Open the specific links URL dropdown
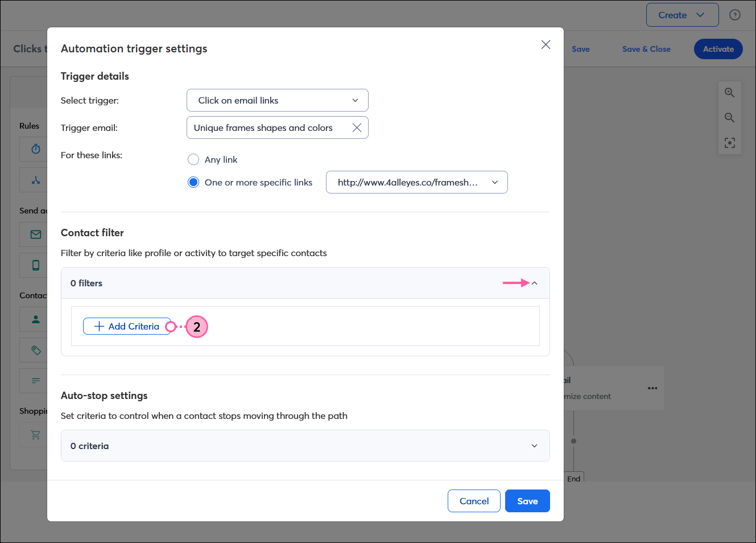 417,182
